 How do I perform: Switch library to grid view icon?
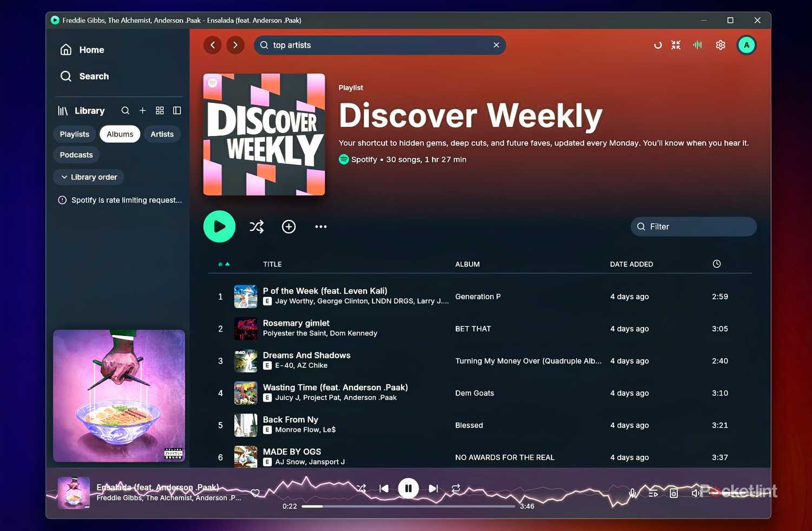pyautogui.click(x=160, y=111)
